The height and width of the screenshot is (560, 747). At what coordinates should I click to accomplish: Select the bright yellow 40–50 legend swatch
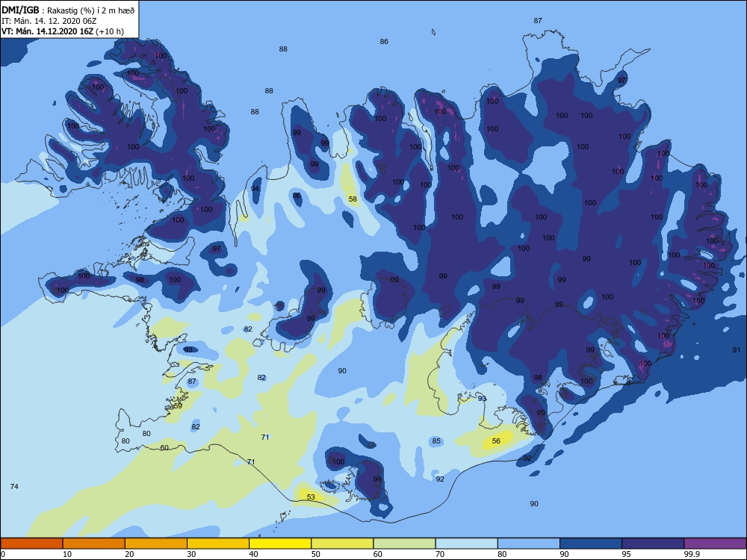[x=280, y=544]
